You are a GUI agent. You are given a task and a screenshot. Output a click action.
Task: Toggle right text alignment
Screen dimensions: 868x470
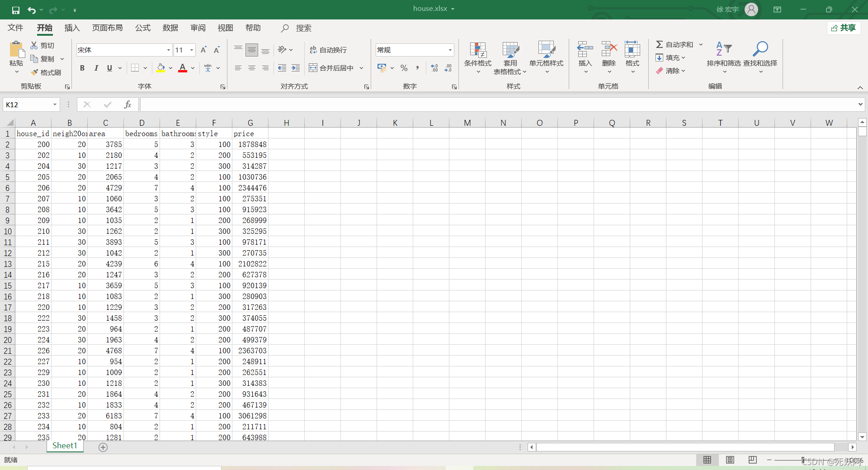point(265,68)
